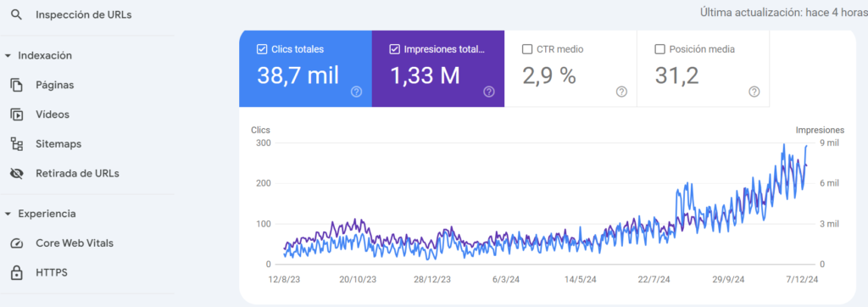Click the Sitemaps tree icon
The height and width of the screenshot is (307, 868).
tap(17, 144)
